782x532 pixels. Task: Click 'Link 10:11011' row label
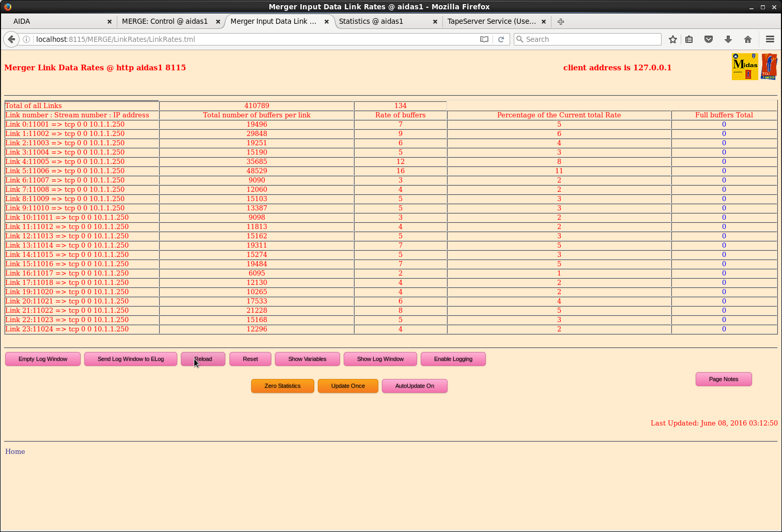(67, 218)
